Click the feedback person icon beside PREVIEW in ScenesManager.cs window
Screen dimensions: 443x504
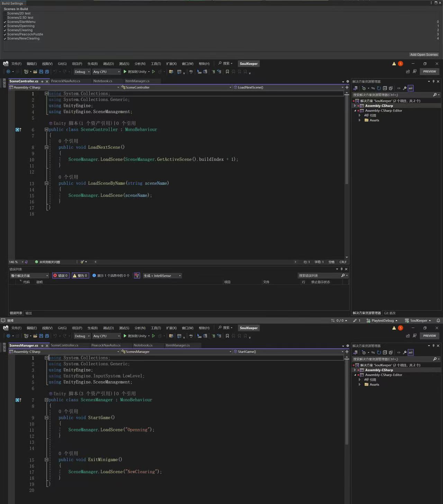415,336
